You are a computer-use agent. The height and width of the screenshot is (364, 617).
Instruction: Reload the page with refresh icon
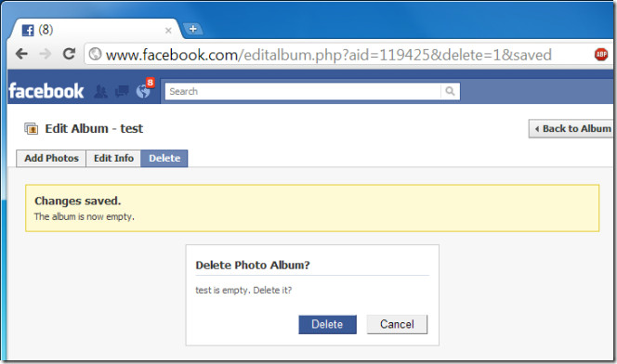click(70, 54)
